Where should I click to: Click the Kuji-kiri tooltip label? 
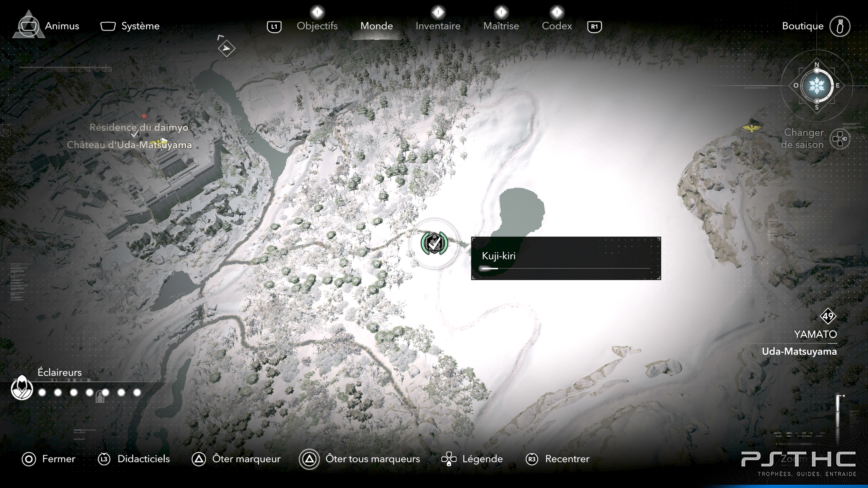coord(498,256)
